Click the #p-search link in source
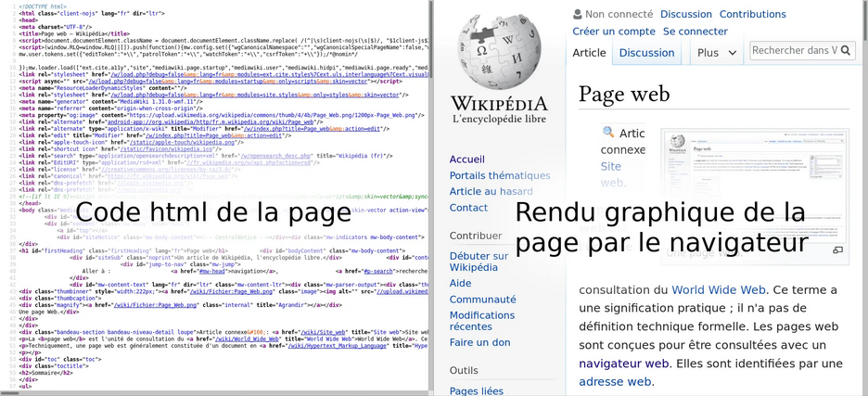Viewport: 868px width, 396px height. 378,272
